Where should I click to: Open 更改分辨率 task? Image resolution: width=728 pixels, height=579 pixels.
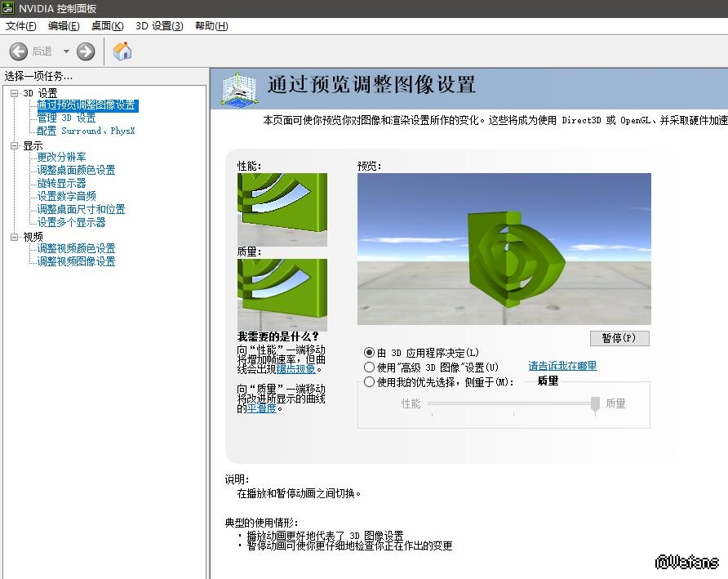[61, 157]
